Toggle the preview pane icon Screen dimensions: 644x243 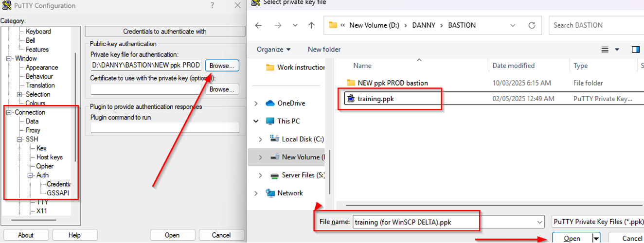(x=635, y=49)
